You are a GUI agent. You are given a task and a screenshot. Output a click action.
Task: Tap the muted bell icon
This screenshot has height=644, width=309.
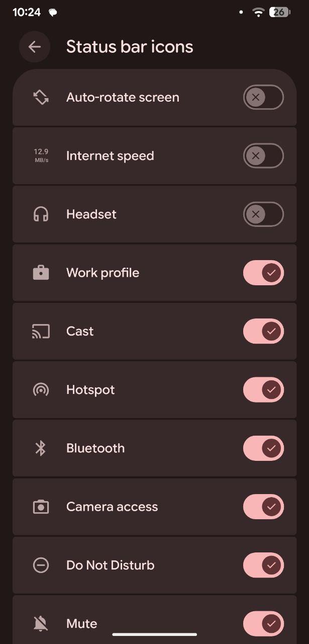click(41, 624)
